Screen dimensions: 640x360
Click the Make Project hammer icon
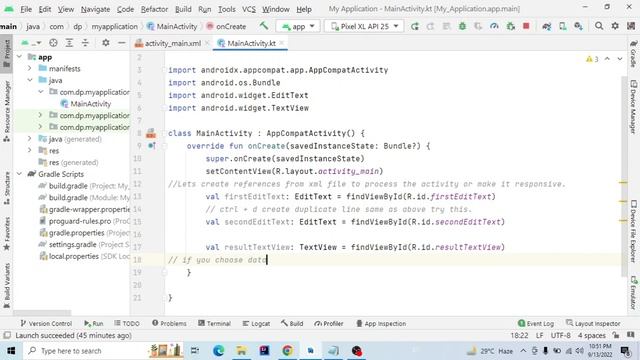tap(264, 26)
